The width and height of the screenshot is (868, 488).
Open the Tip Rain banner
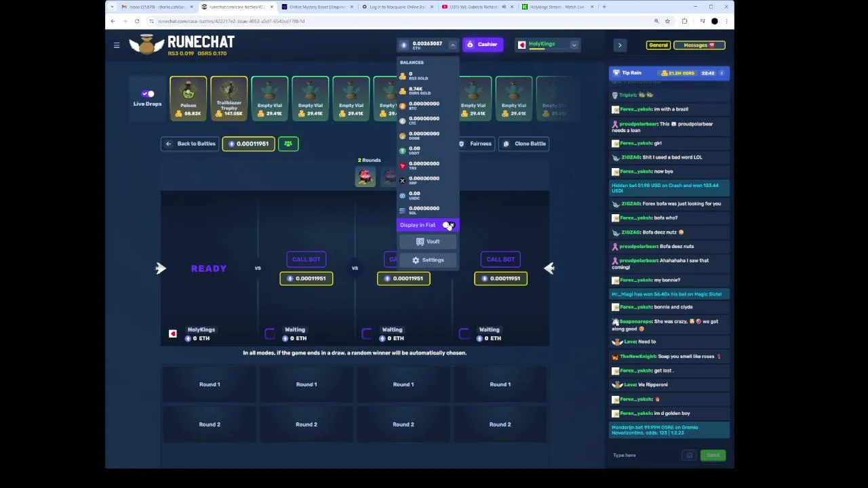pos(669,73)
